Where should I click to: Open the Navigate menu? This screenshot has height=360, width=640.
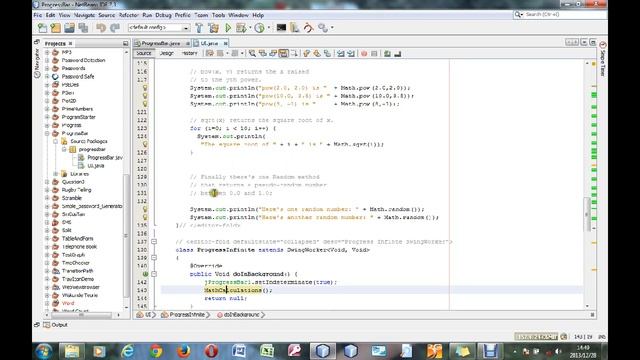click(84, 15)
